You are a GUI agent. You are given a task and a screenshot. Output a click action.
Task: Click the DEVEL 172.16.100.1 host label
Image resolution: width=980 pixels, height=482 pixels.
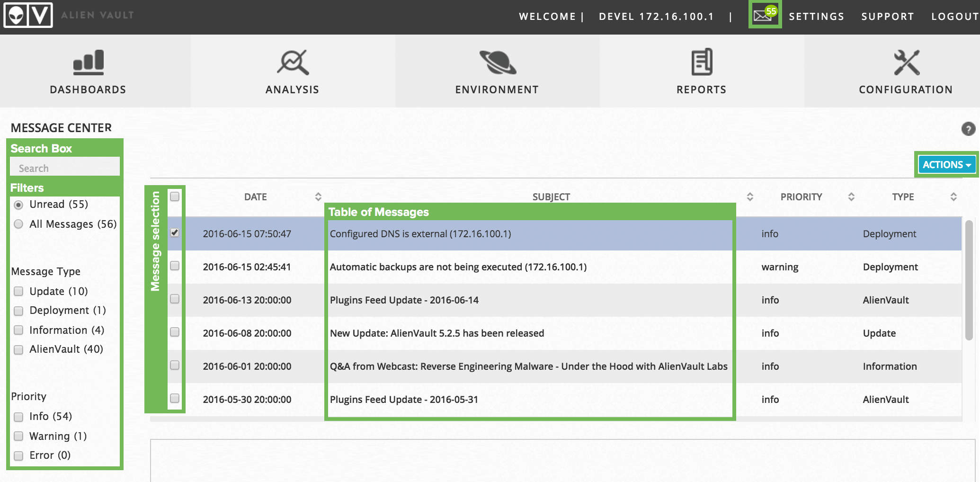656,17
